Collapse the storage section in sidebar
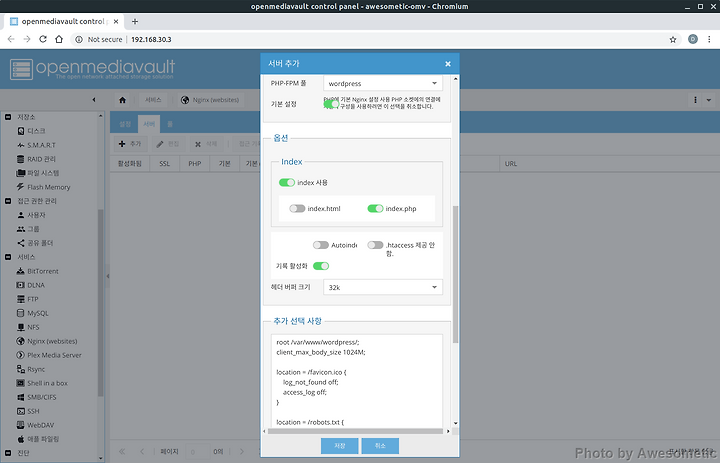Screen dimensions: 720x463 pyautogui.click(x=8, y=117)
